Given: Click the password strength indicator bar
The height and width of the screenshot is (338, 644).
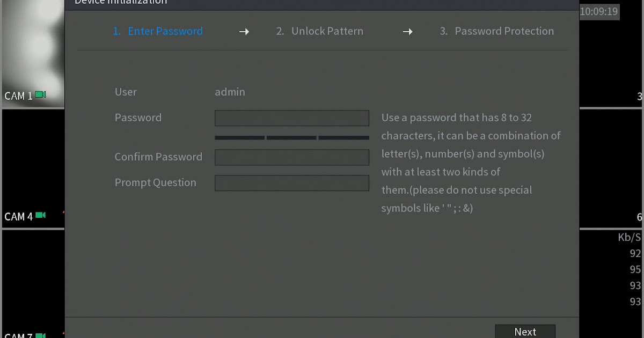Looking at the screenshot, I should pos(292,137).
